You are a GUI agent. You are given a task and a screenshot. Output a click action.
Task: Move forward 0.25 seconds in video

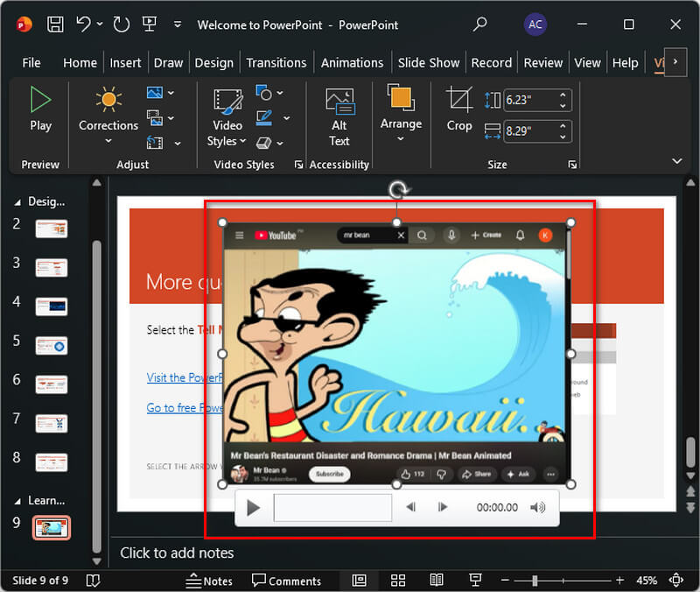(443, 507)
